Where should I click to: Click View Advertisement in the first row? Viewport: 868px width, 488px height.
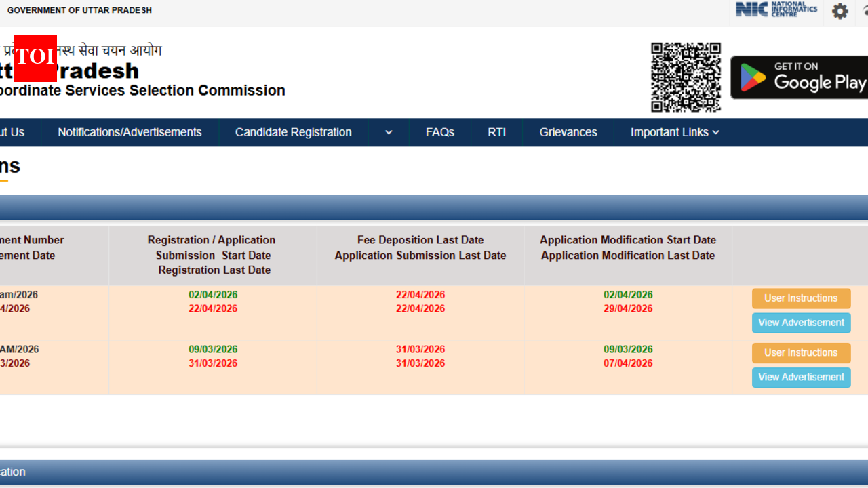click(x=801, y=323)
